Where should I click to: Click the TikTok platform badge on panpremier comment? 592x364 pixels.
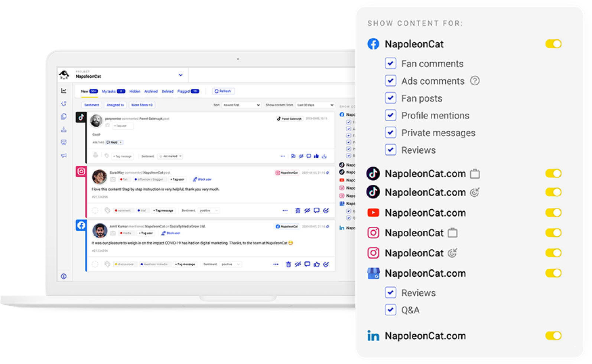point(81,117)
